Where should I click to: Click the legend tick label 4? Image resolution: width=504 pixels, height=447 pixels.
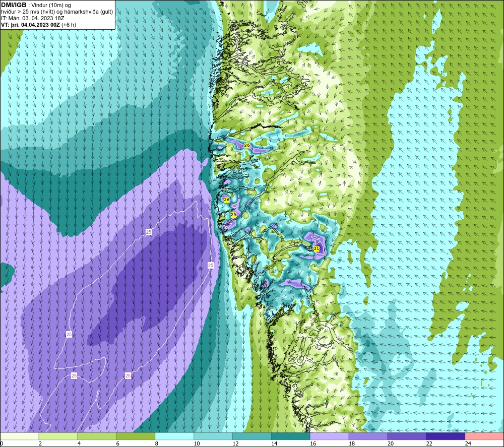point(79,443)
